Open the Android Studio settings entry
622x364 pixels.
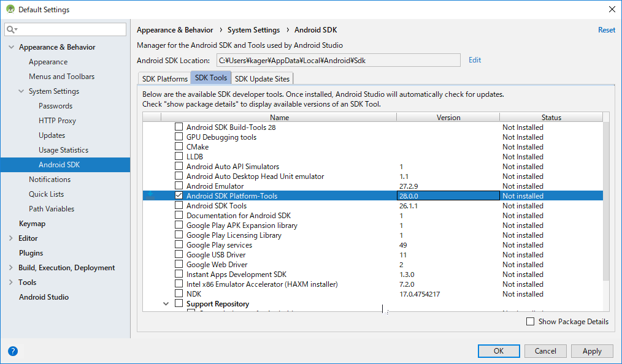pyautogui.click(x=44, y=297)
